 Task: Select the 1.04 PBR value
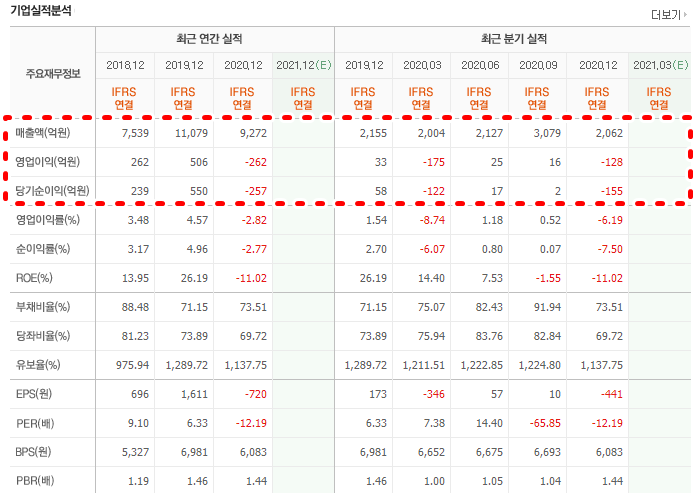click(x=550, y=481)
